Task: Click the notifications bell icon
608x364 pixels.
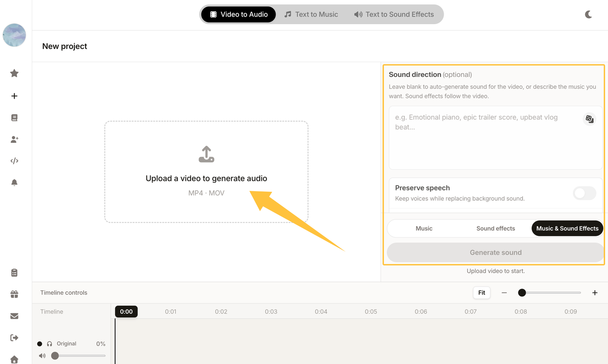Action: coord(14,183)
